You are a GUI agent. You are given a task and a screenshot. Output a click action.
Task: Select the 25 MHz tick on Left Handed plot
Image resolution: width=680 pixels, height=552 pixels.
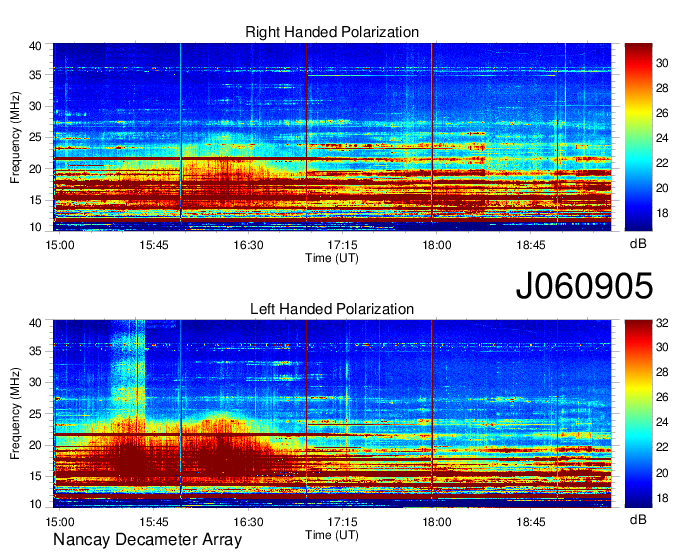click(36, 414)
